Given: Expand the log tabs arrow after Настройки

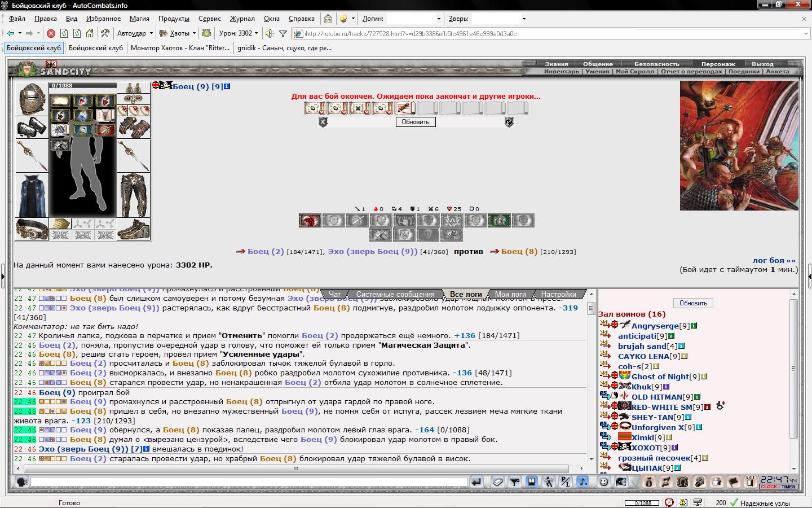Looking at the screenshot, I should point(591,294).
